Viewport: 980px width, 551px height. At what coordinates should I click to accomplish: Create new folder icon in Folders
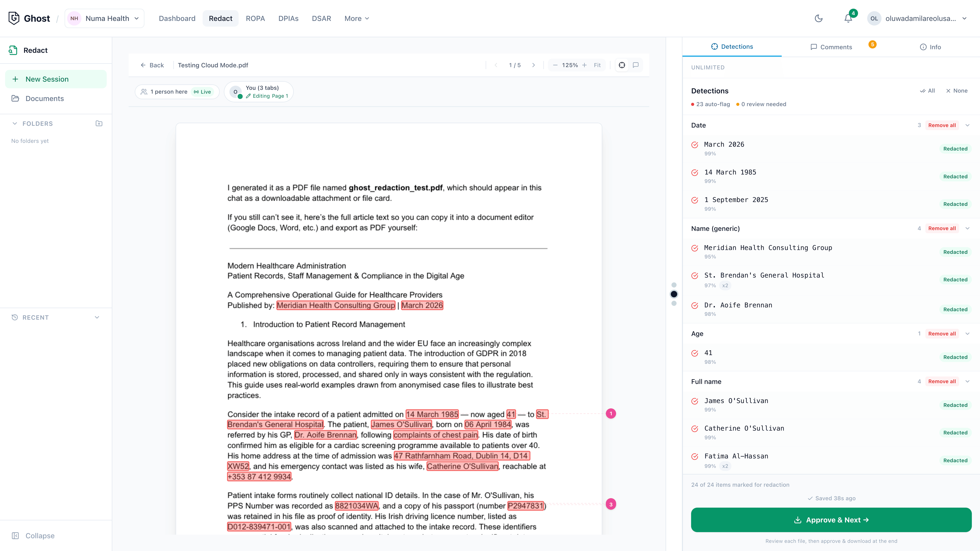tap(99, 123)
